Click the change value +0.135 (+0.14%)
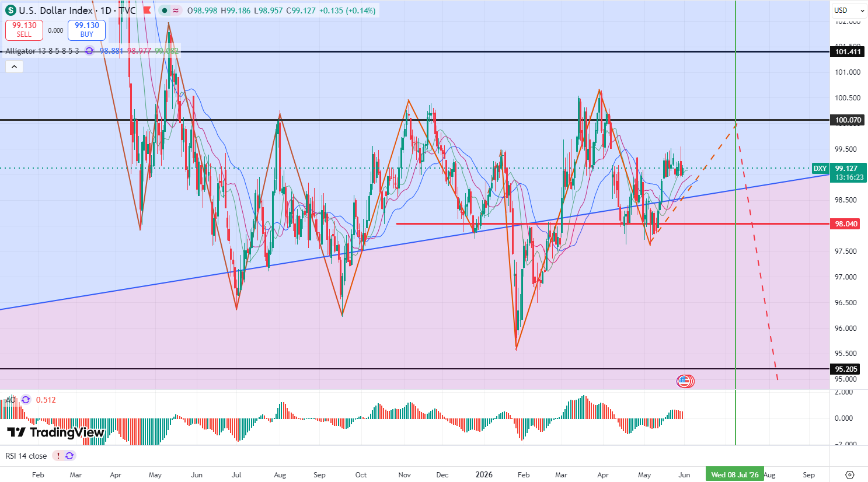The height and width of the screenshot is (482, 868). [x=347, y=11]
